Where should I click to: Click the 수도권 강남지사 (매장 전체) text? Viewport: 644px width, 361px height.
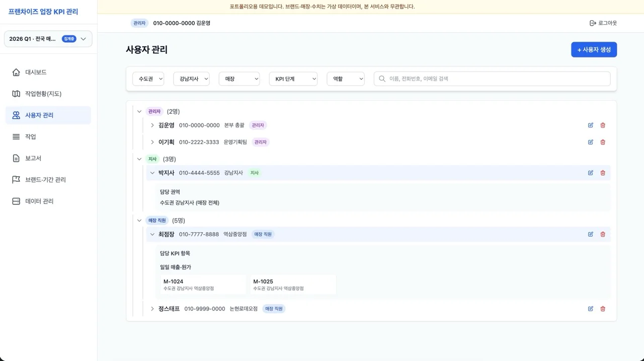pos(190,203)
